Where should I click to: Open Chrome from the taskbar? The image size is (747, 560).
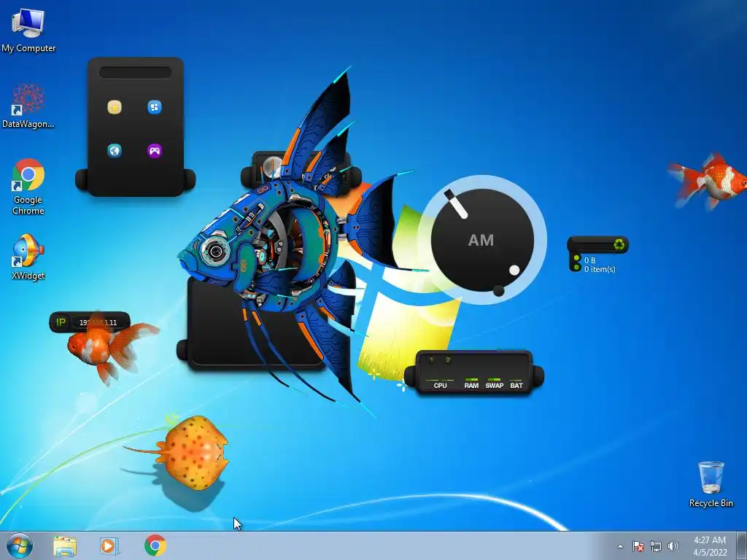click(155, 545)
